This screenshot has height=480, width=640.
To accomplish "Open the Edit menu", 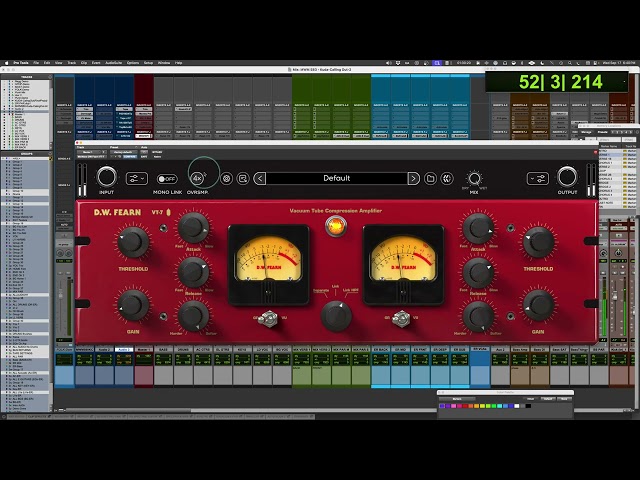I will click(x=47, y=63).
